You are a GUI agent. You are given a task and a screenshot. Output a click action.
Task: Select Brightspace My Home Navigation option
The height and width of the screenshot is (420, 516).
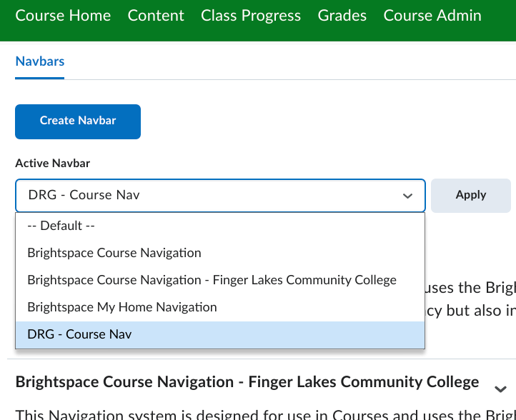122,307
